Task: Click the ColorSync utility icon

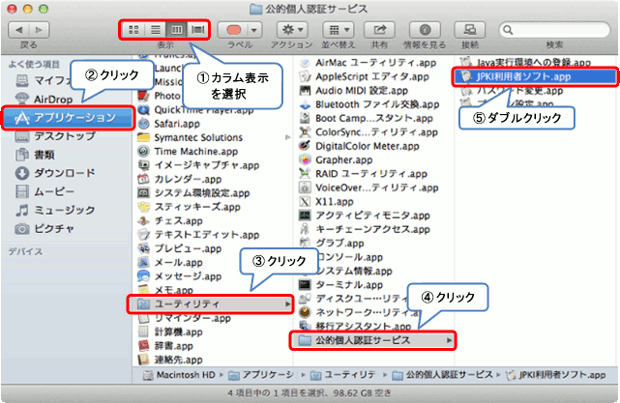Action: 305,132
